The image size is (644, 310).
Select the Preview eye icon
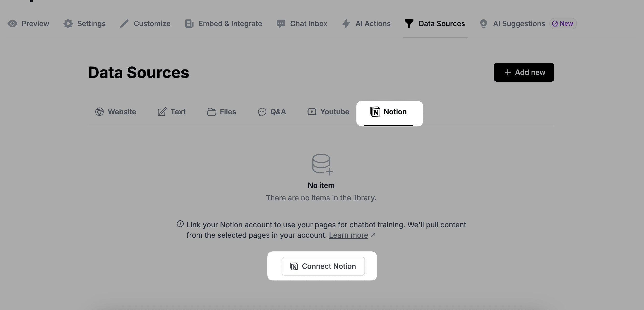[12, 24]
